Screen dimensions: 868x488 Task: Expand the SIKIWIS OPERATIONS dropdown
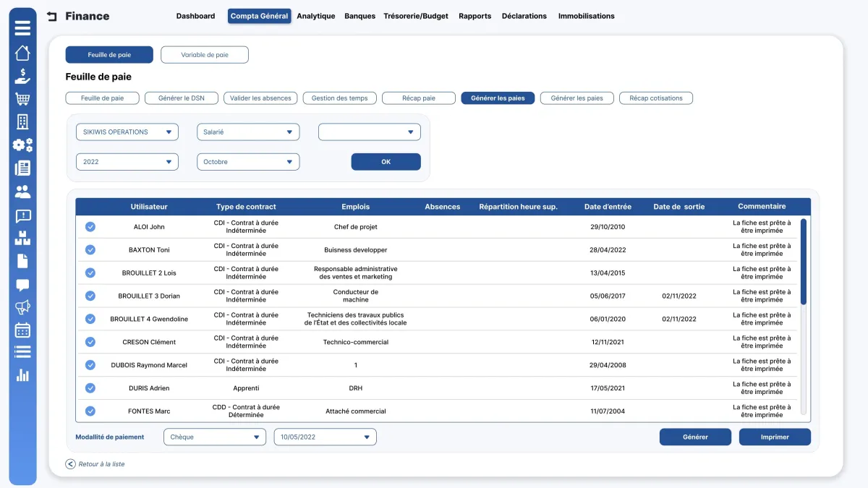point(127,132)
